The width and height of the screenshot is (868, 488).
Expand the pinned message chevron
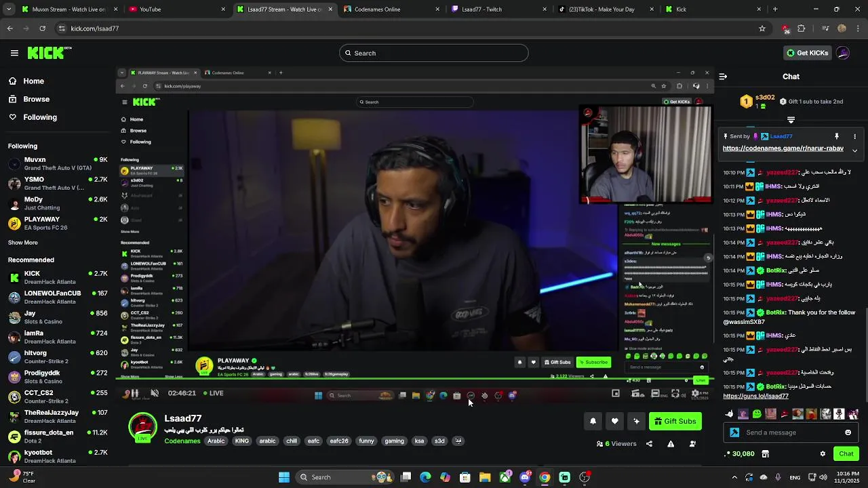pyautogui.click(x=854, y=150)
